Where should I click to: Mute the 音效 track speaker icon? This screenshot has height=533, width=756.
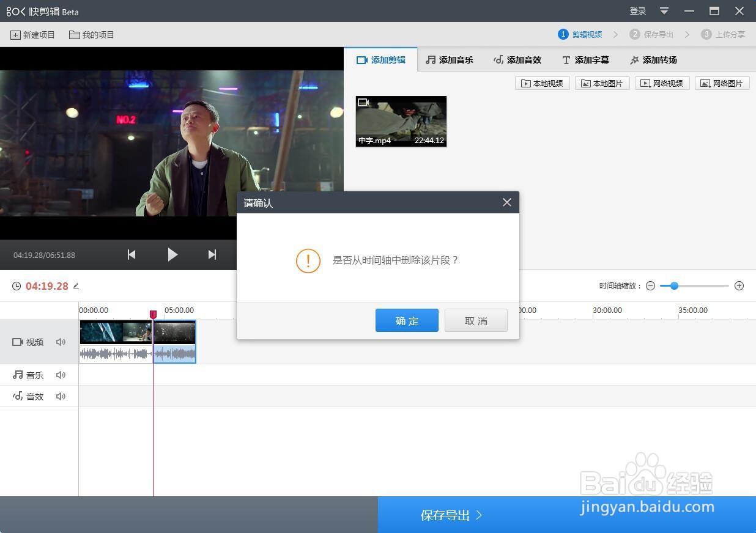[x=61, y=396]
